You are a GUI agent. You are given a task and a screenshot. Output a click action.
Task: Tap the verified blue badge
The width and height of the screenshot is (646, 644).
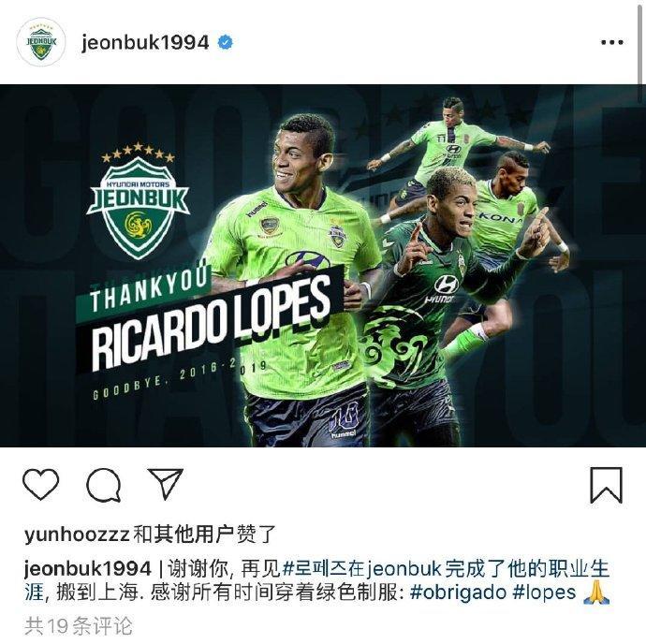coord(225,42)
